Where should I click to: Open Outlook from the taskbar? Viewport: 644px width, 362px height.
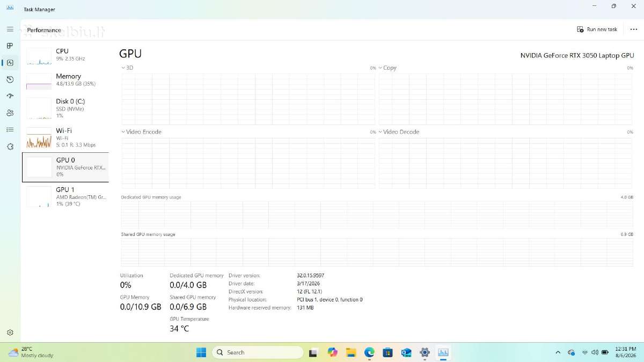coord(406,352)
